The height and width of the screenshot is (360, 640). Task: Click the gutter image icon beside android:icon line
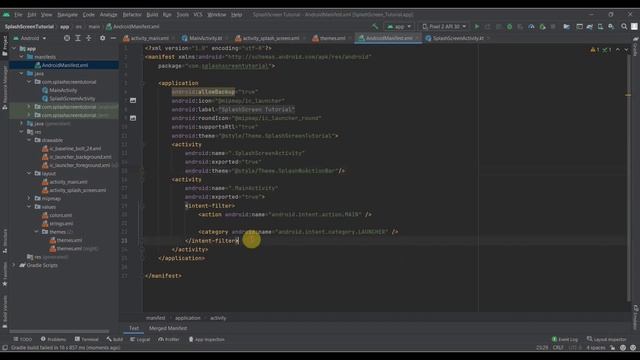coord(133,100)
